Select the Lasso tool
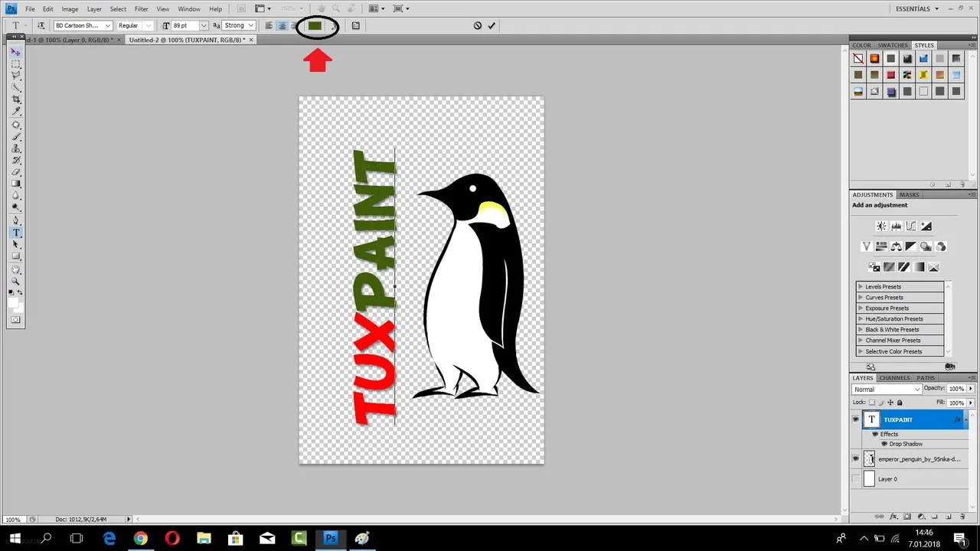The height and width of the screenshot is (551, 980). click(15, 76)
